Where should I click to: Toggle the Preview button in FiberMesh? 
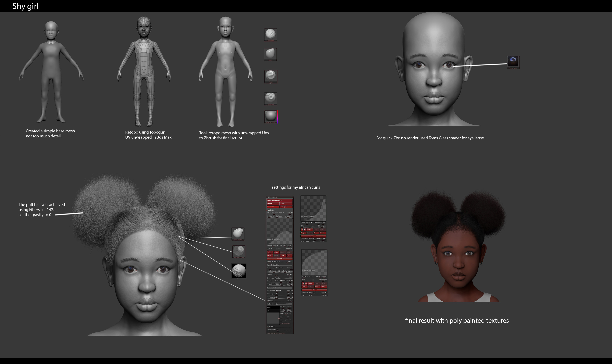(x=273, y=207)
